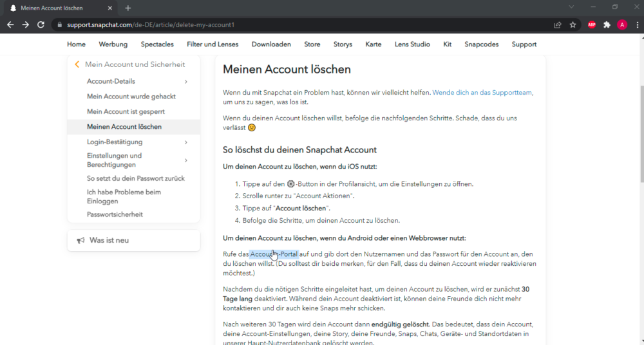Viewport: 644px width, 345px height.
Task: Click Support in the navigation bar
Action: [524, 44]
